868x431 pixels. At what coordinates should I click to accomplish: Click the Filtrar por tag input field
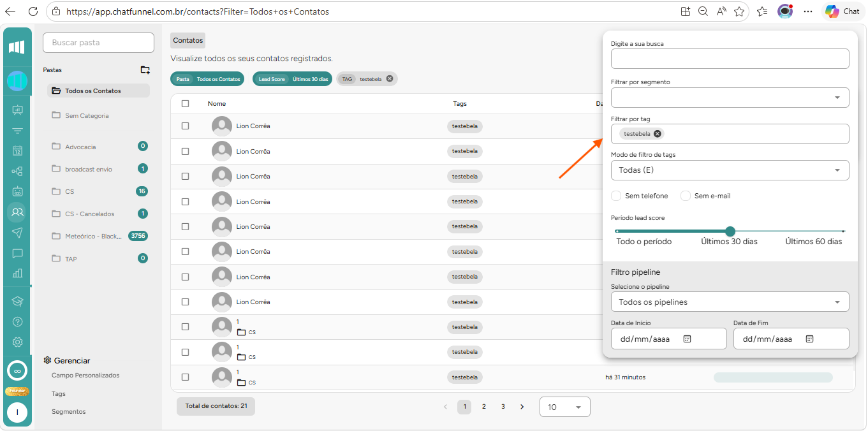pyautogui.click(x=730, y=134)
